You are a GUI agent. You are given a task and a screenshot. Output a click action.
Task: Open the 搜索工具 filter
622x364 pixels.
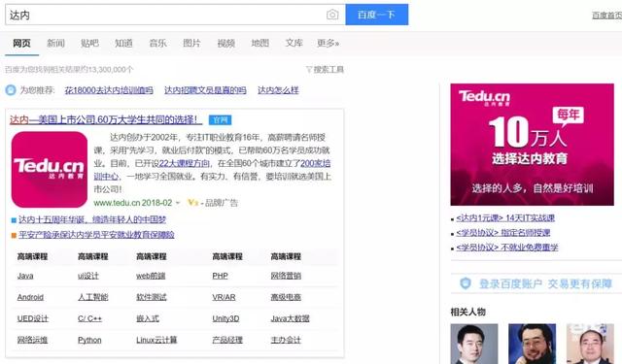pyautogui.click(x=325, y=70)
